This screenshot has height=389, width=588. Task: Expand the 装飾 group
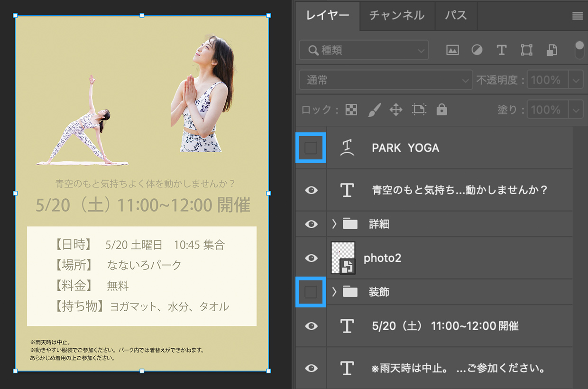tap(334, 292)
